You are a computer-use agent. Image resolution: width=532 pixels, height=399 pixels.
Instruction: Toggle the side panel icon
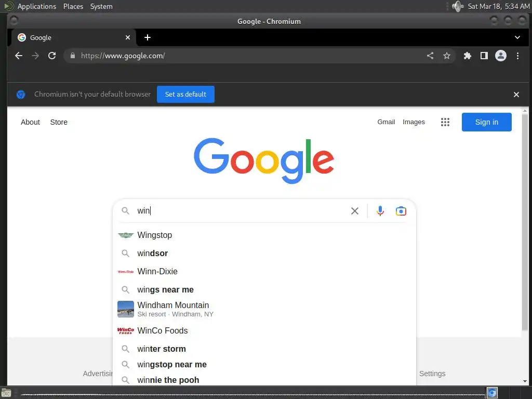(484, 56)
